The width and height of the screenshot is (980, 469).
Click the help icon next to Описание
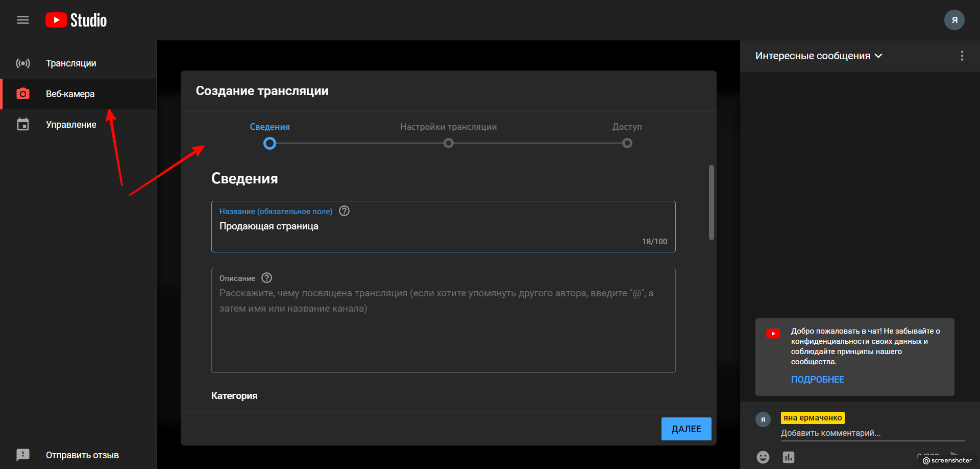(x=266, y=278)
